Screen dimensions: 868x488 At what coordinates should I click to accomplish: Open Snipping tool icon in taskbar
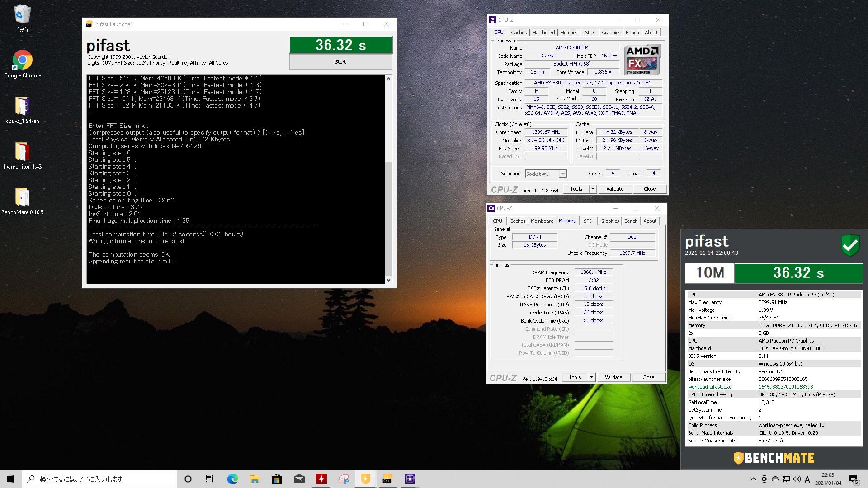[343, 479]
